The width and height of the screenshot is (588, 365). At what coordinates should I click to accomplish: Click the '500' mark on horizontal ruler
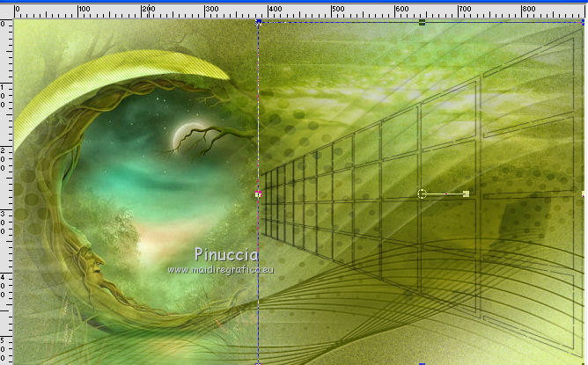pos(338,9)
